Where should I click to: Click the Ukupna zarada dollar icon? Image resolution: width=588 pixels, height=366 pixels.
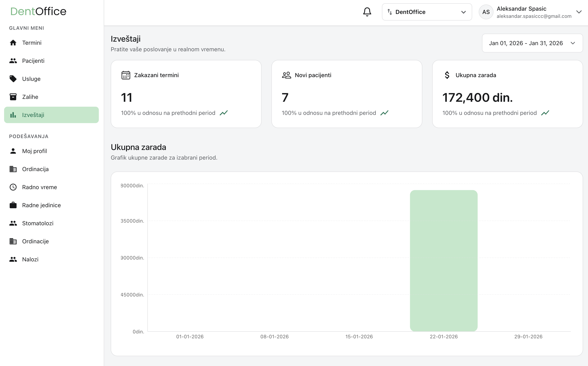pyautogui.click(x=447, y=75)
